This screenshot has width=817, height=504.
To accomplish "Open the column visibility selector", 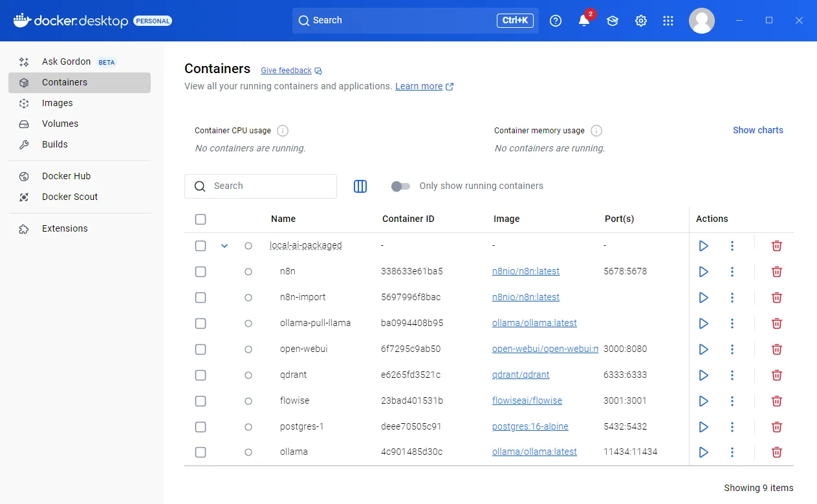I will pos(360,186).
